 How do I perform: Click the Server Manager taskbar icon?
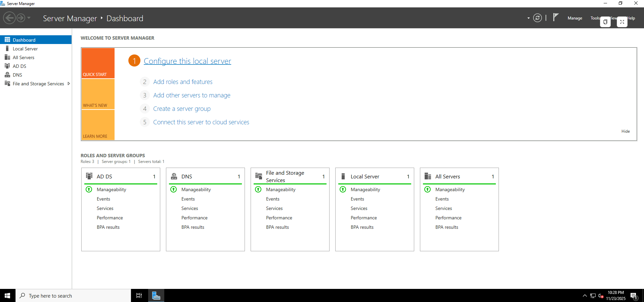coord(156,296)
